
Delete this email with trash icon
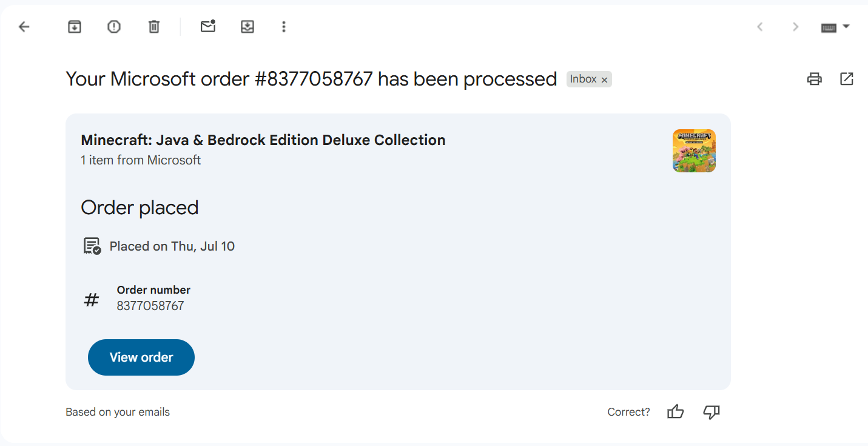coord(154,27)
